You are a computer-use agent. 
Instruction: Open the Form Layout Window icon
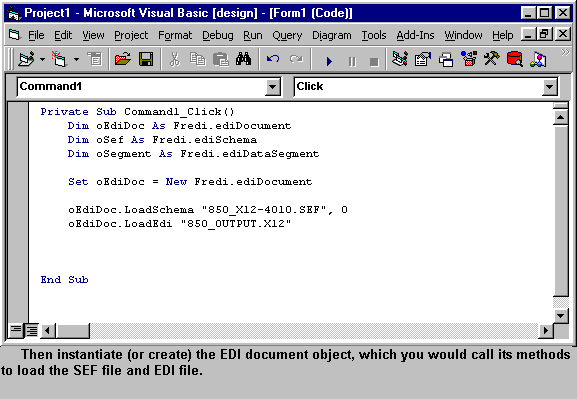(446, 59)
